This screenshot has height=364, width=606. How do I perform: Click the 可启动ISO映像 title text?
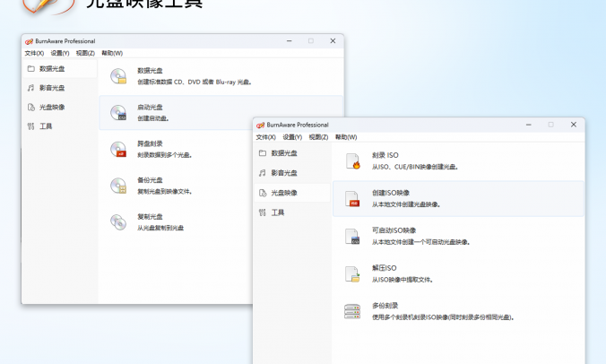(x=394, y=230)
